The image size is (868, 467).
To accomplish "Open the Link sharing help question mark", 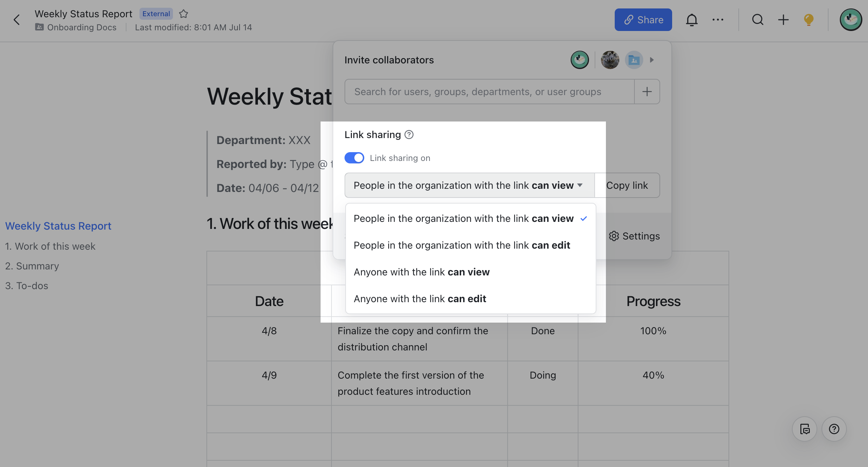I will point(409,135).
